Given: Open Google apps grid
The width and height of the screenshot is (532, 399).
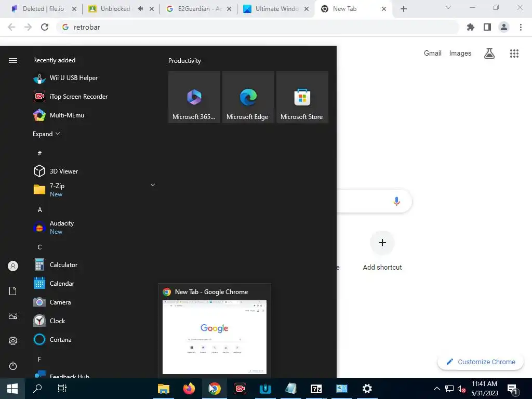Looking at the screenshot, I should pos(514,54).
